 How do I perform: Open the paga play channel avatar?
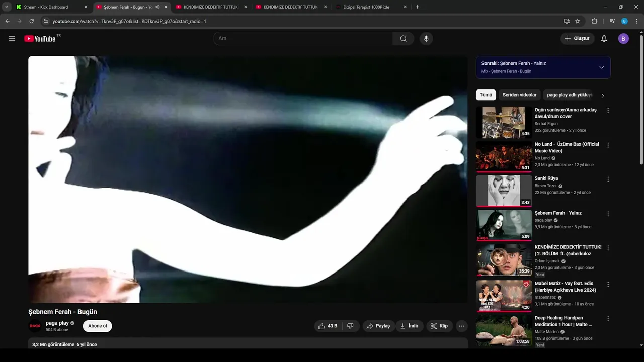tap(35, 326)
